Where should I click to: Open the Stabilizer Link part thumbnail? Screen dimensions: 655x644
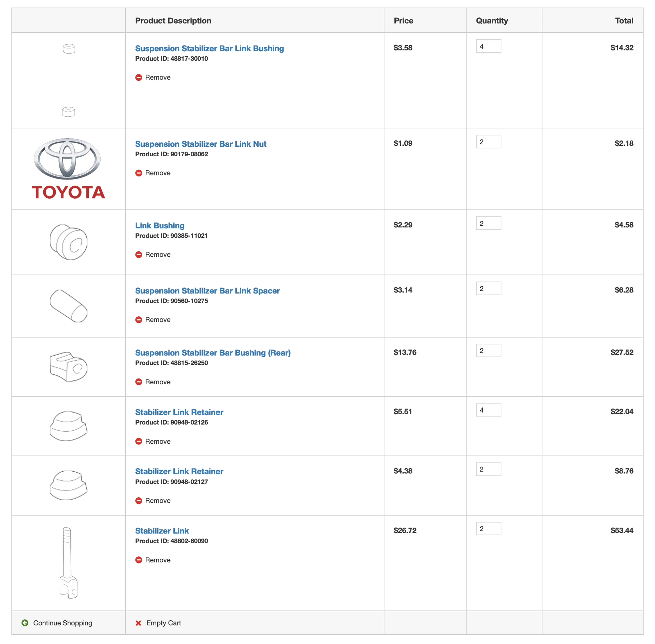(x=69, y=563)
